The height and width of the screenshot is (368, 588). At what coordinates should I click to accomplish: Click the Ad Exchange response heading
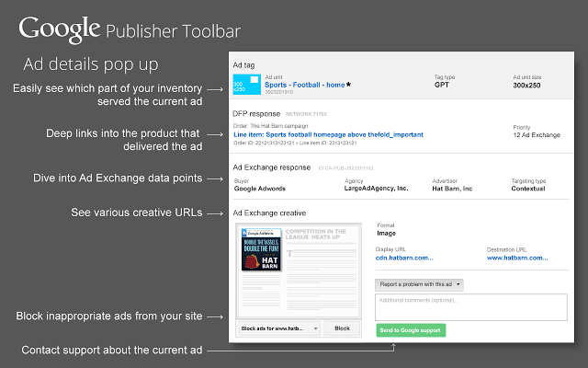[272, 167]
